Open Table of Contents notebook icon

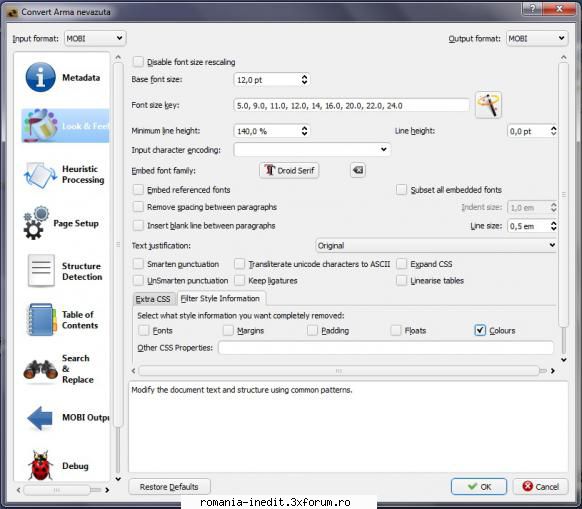(x=40, y=320)
